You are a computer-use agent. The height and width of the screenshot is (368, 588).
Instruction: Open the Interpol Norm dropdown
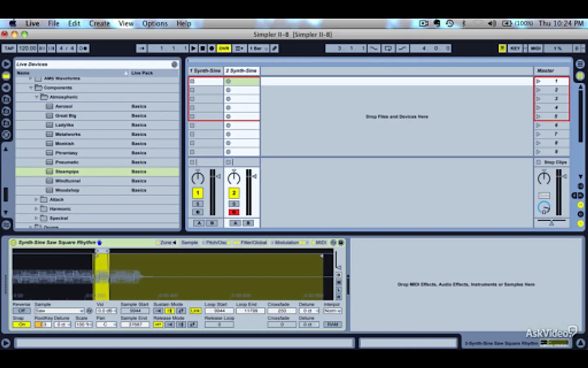[x=332, y=311]
